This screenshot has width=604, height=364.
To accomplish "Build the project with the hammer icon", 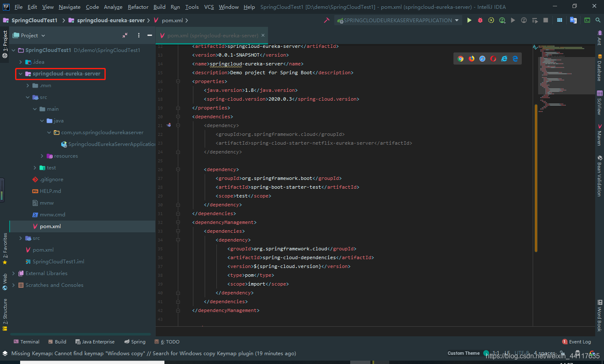I will coord(327,20).
